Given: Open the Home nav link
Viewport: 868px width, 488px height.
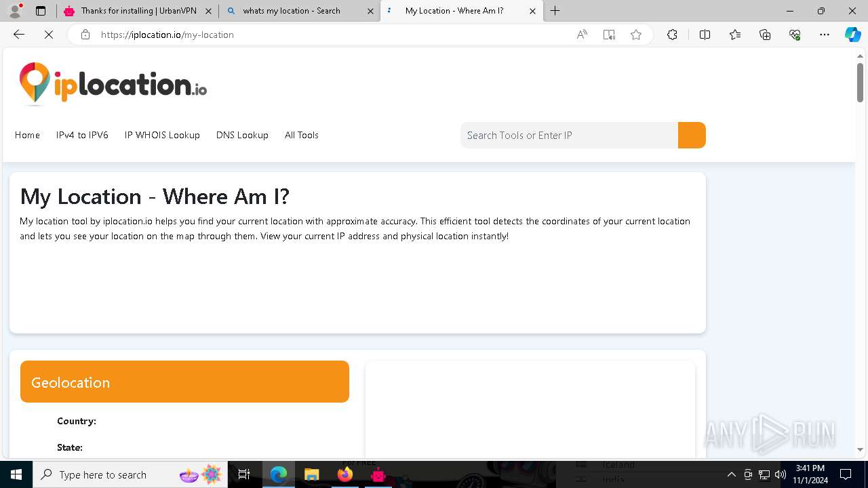Looking at the screenshot, I should click(x=27, y=135).
